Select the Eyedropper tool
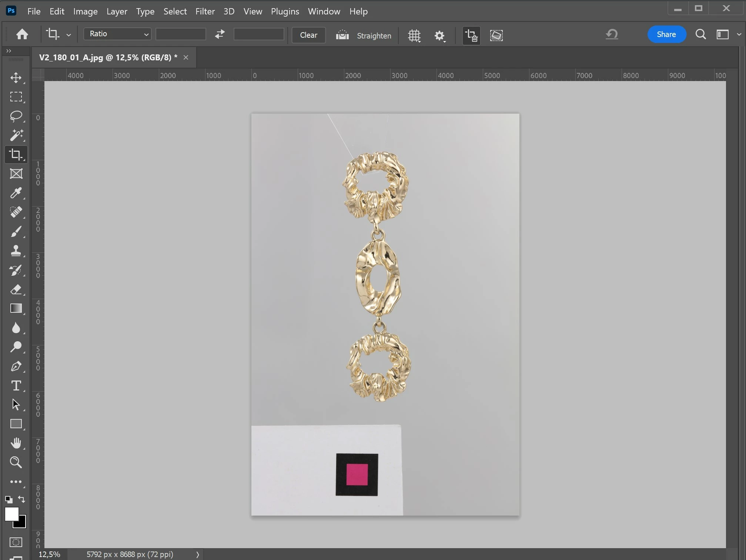Screen dimensions: 746x560 click(16, 193)
